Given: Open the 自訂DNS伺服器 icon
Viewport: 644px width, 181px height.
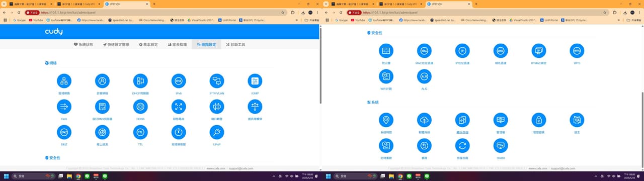Looking at the screenshot, I should pos(103,106).
